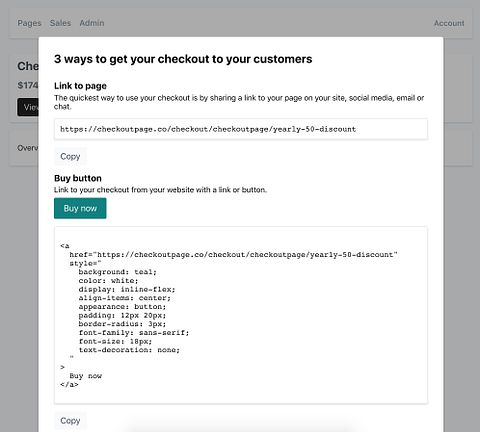
Task: Click the partially hidden black View button
Action: 28,107
